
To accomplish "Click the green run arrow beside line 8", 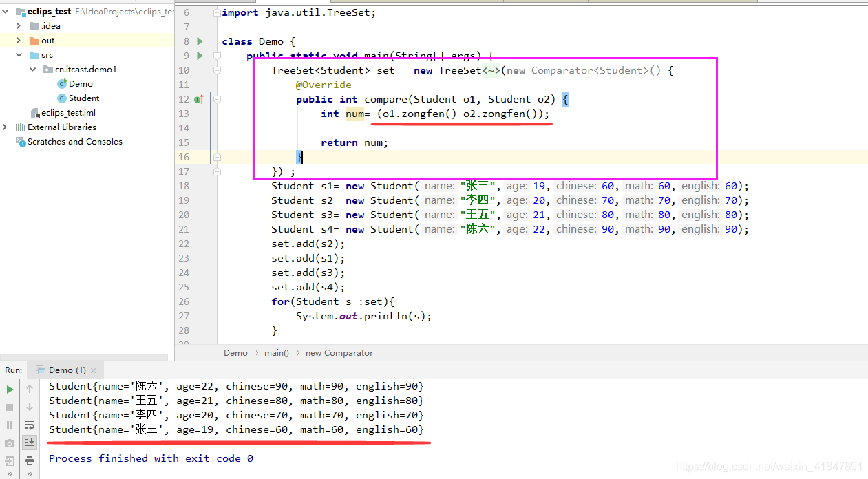I will [200, 41].
